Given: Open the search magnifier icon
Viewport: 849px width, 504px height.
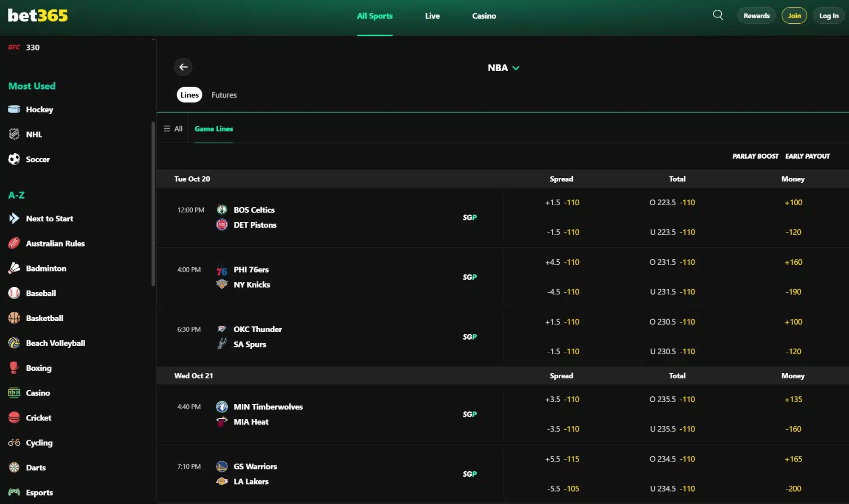Looking at the screenshot, I should (x=718, y=15).
